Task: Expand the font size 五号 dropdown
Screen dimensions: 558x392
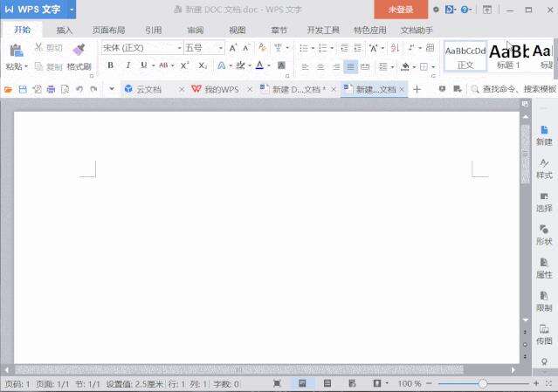Action: pos(220,48)
